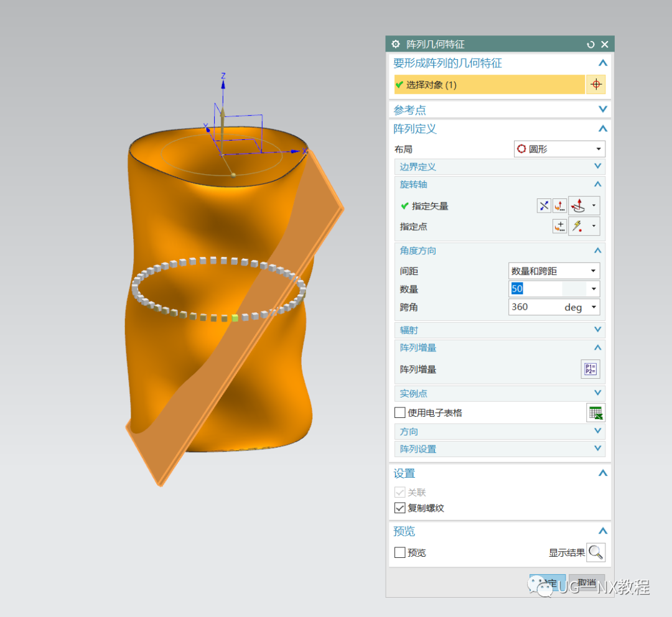Click the 数量 input field showing 50
This screenshot has width=672, height=617.
(x=548, y=289)
